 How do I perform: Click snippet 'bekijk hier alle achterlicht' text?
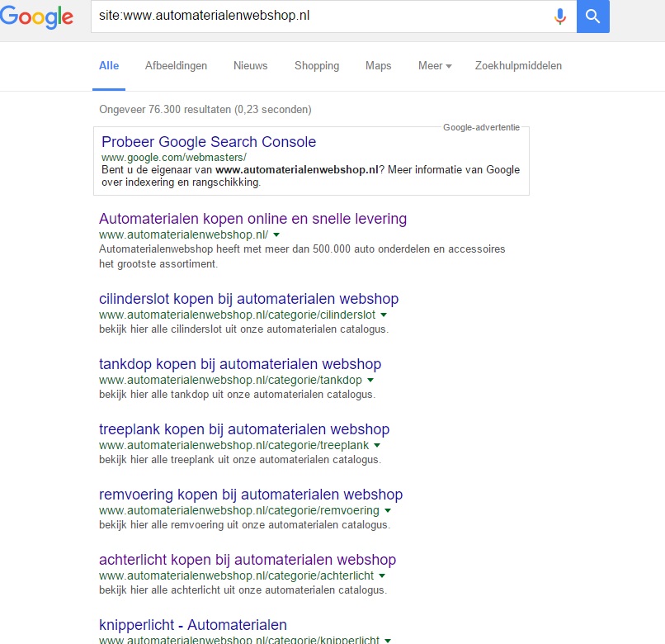(243, 590)
